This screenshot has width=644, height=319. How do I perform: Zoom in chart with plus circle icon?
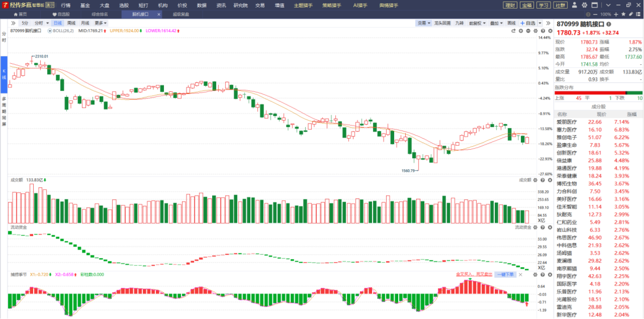click(x=521, y=31)
